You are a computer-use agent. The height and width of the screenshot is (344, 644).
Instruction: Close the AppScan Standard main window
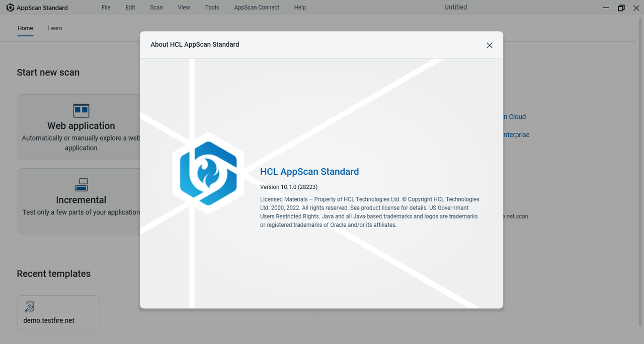pyautogui.click(x=635, y=8)
